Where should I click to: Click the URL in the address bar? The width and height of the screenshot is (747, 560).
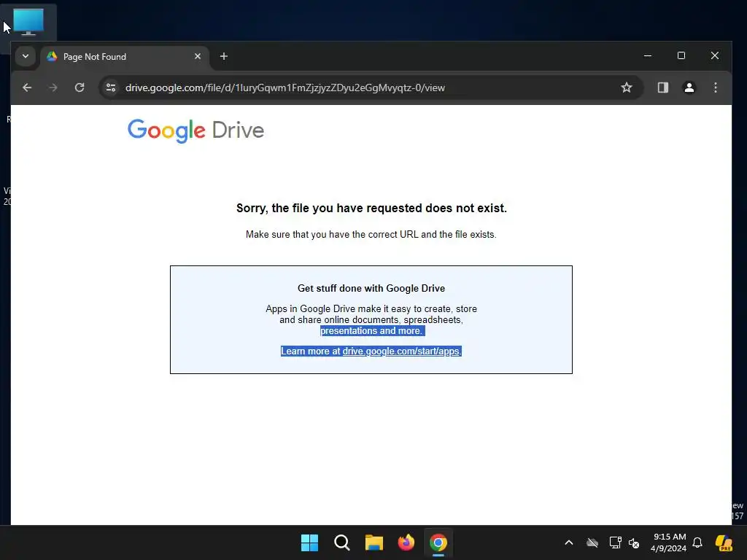(285, 87)
